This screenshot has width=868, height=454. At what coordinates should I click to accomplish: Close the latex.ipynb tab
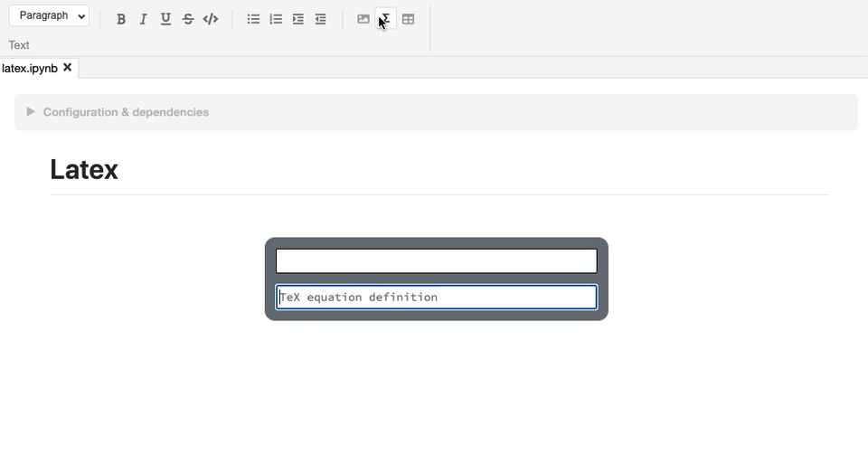68,68
